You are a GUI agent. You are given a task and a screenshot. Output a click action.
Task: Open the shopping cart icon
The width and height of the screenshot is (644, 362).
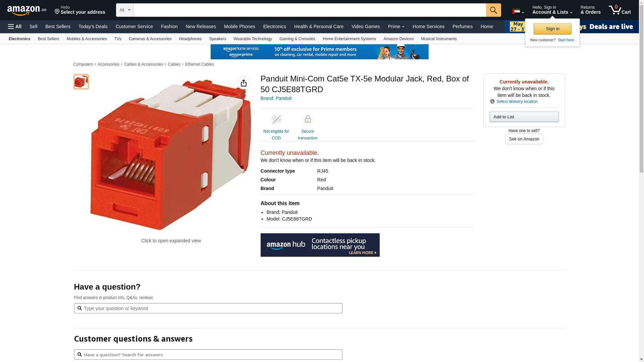pyautogui.click(x=620, y=10)
